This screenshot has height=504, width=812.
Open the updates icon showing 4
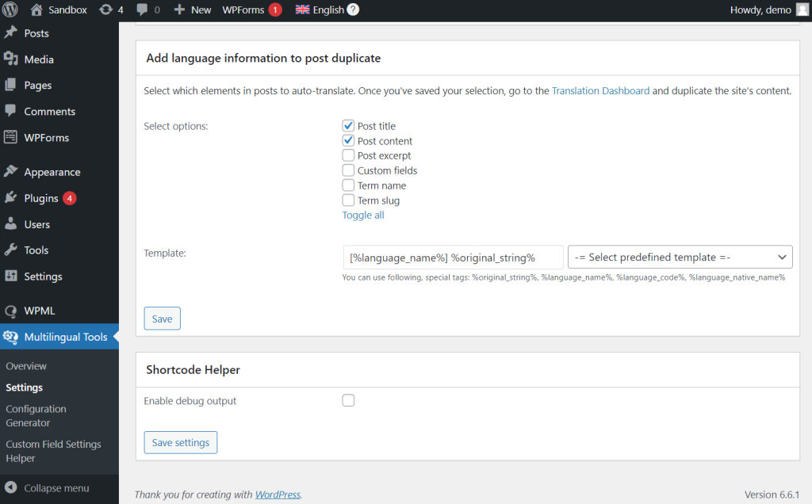[x=106, y=10]
